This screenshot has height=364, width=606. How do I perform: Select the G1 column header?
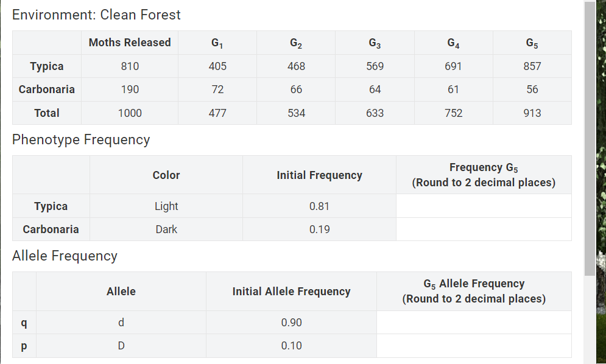(217, 43)
